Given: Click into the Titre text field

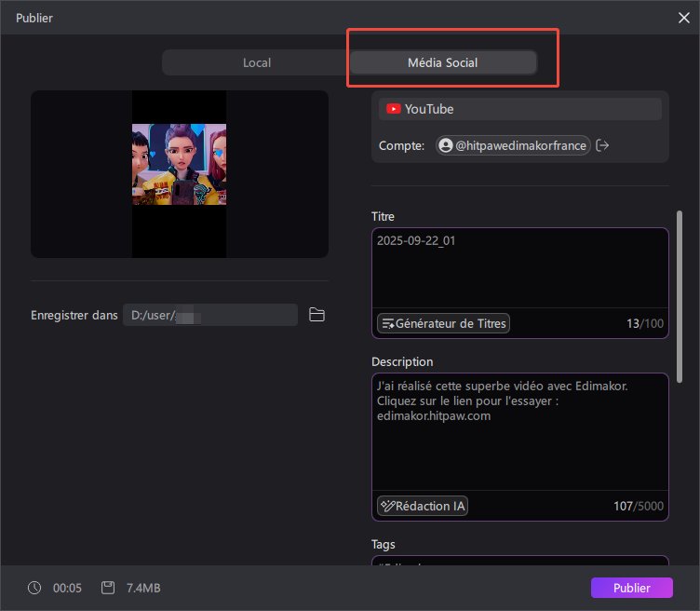Looking at the screenshot, I should point(519,268).
